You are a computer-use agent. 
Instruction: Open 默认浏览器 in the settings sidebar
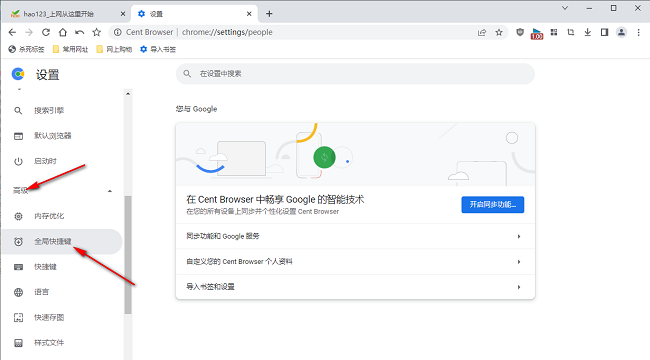pos(62,136)
